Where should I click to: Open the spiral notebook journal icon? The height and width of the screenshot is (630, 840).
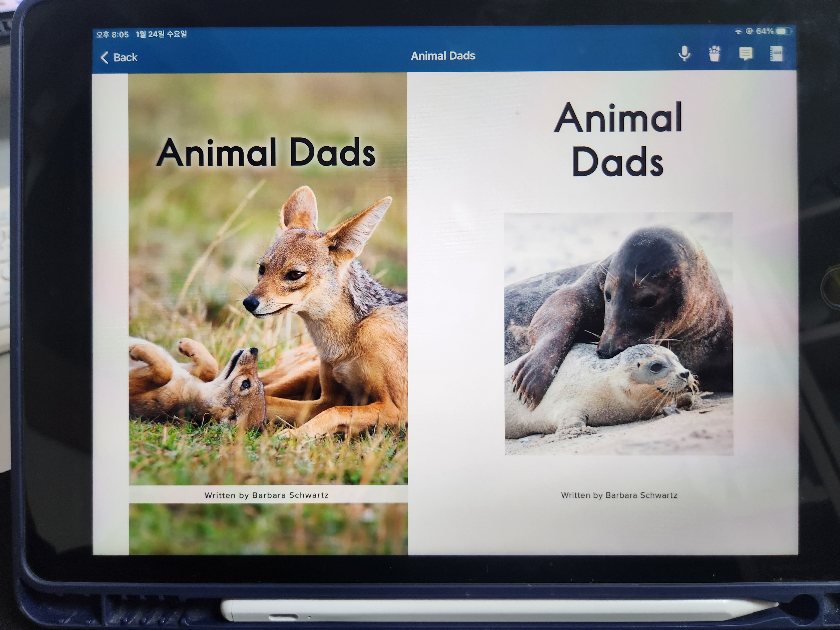776,54
